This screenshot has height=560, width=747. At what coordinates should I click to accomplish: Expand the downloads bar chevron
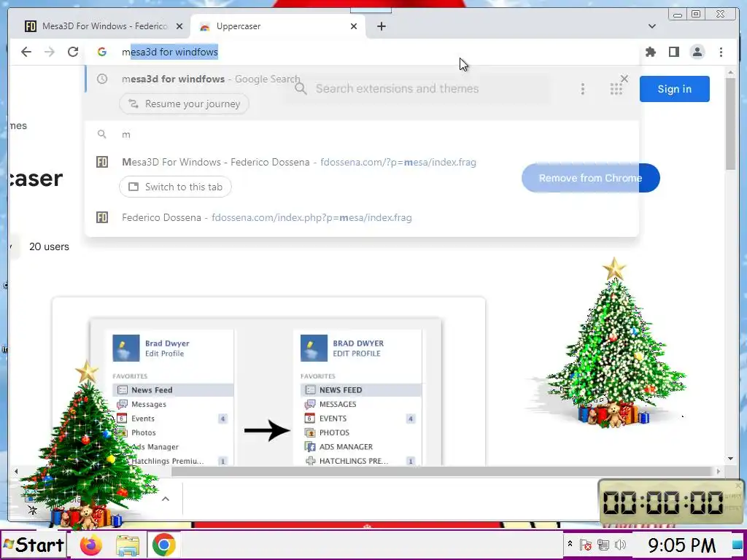tap(166, 499)
